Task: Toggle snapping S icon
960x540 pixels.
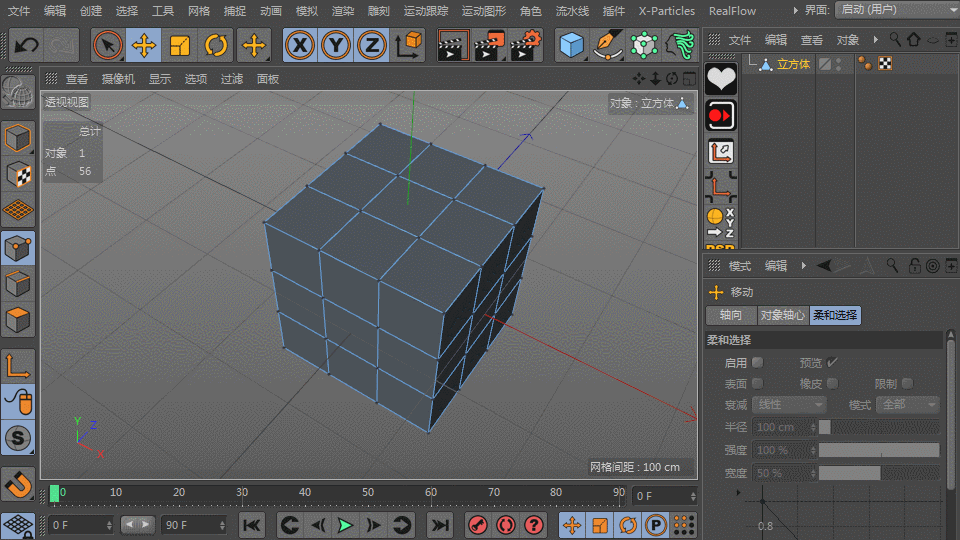Action: (x=18, y=438)
